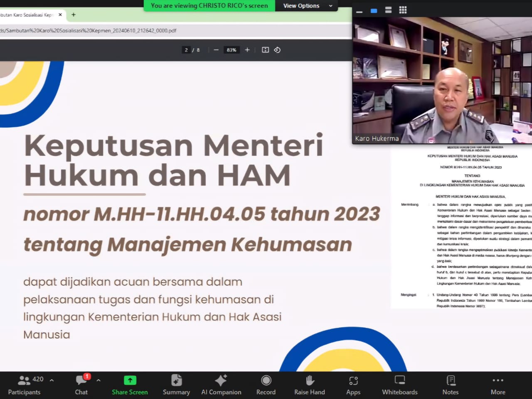The height and width of the screenshot is (399, 532).
Task: Click the text 'tentang Manajemen Kehumasan'
Action: (187, 244)
